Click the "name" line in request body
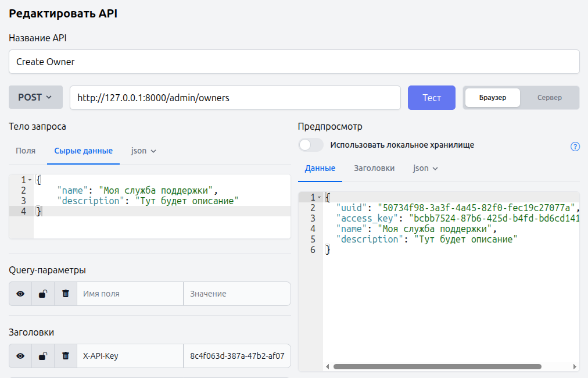Viewport: 588px width, 378px height. (x=137, y=190)
